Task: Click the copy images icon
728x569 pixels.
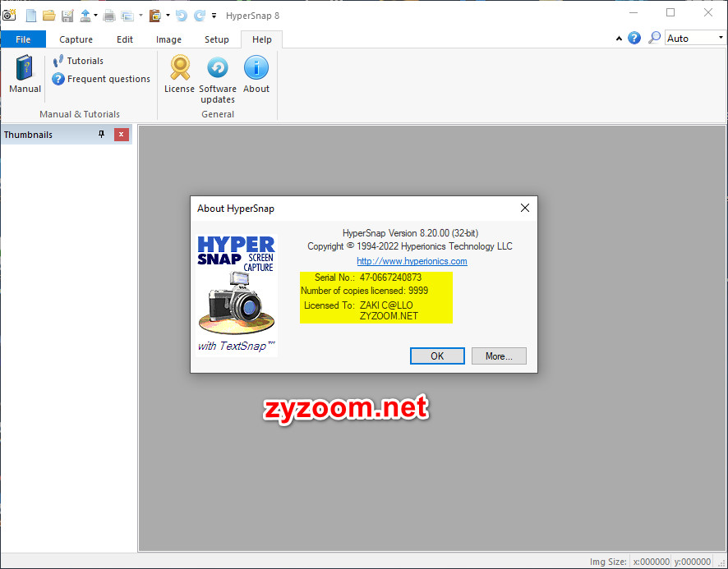Action: click(127, 16)
